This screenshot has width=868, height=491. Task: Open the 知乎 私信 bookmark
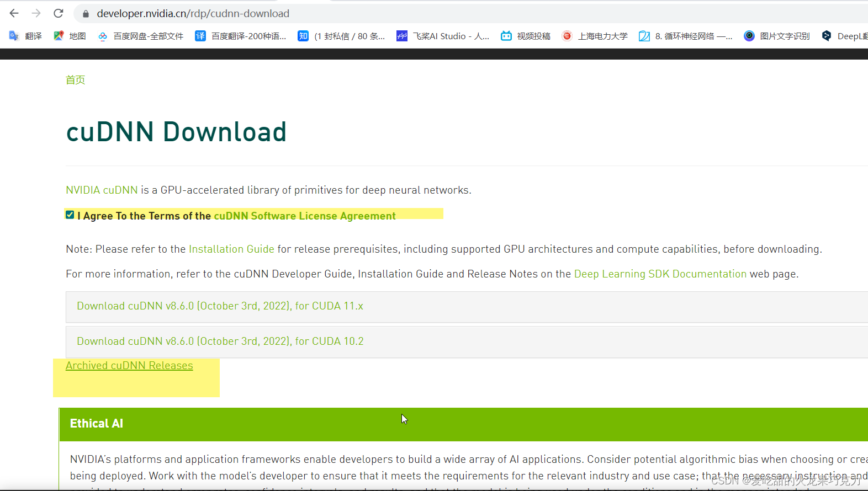341,36
